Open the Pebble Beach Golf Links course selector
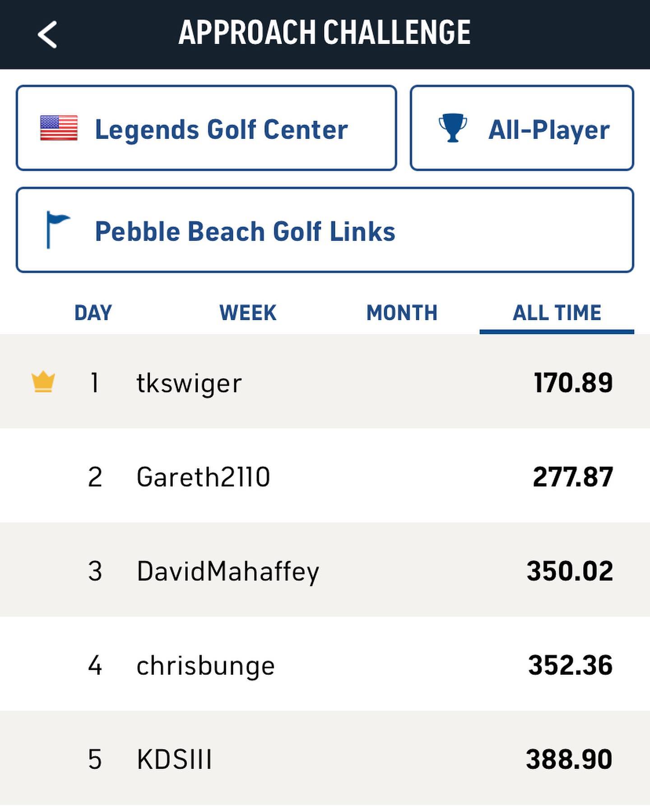650x812 pixels. tap(325, 231)
